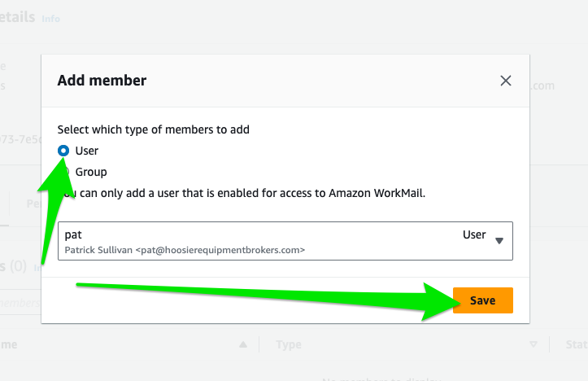Viewport: 588px width, 381px height.
Task: Click the "User" radio label text
Action: click(87, 151)
